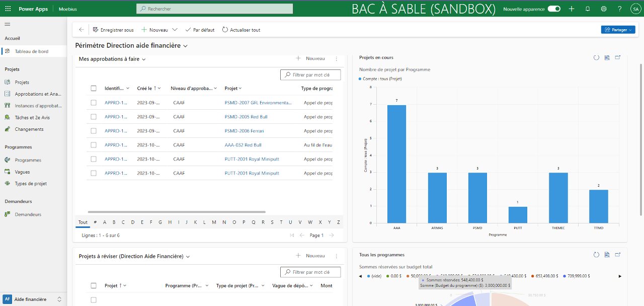
Task: Open the Power Apps waffle app launcher
Action: [x=8, y=9]
